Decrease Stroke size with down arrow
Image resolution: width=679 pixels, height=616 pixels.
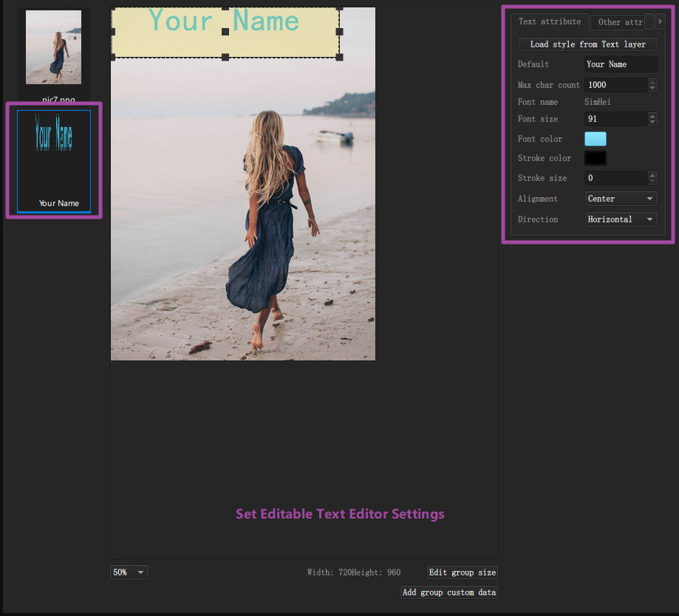(652, 182)
